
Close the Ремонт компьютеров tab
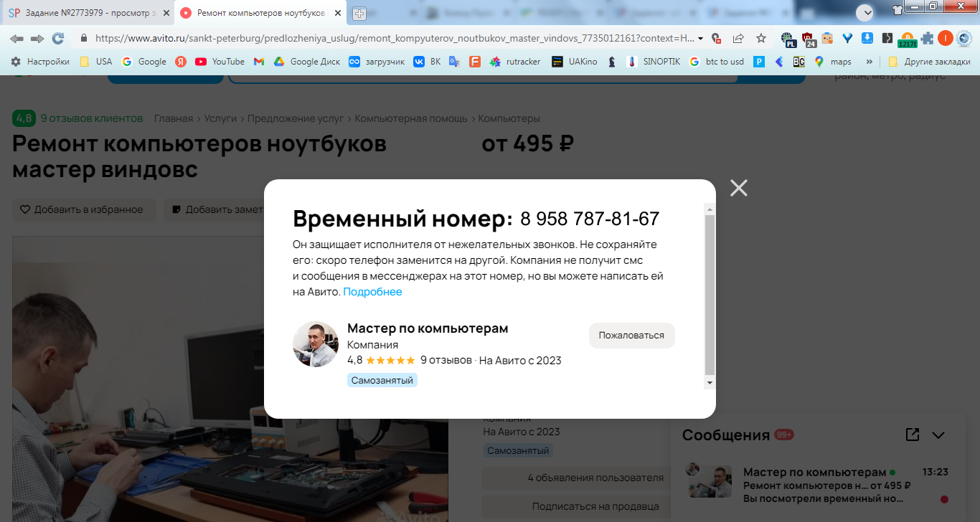(338, 13)
